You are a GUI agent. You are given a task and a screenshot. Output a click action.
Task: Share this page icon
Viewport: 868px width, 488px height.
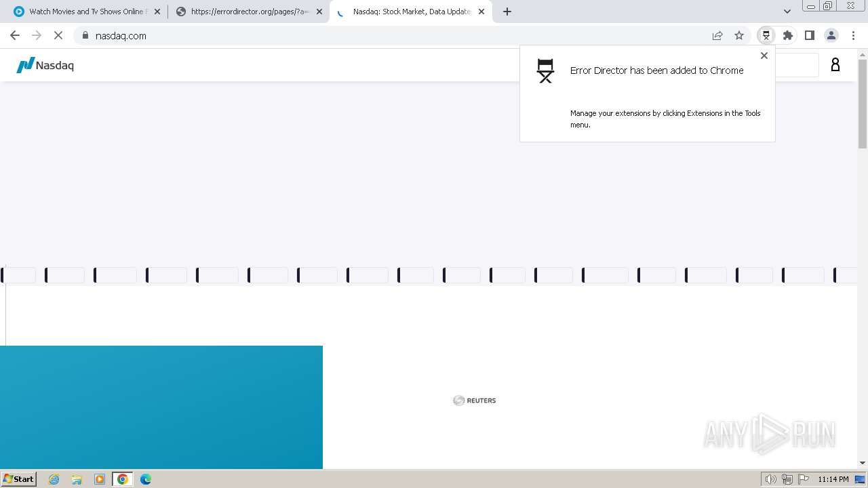tap(717, 35)
